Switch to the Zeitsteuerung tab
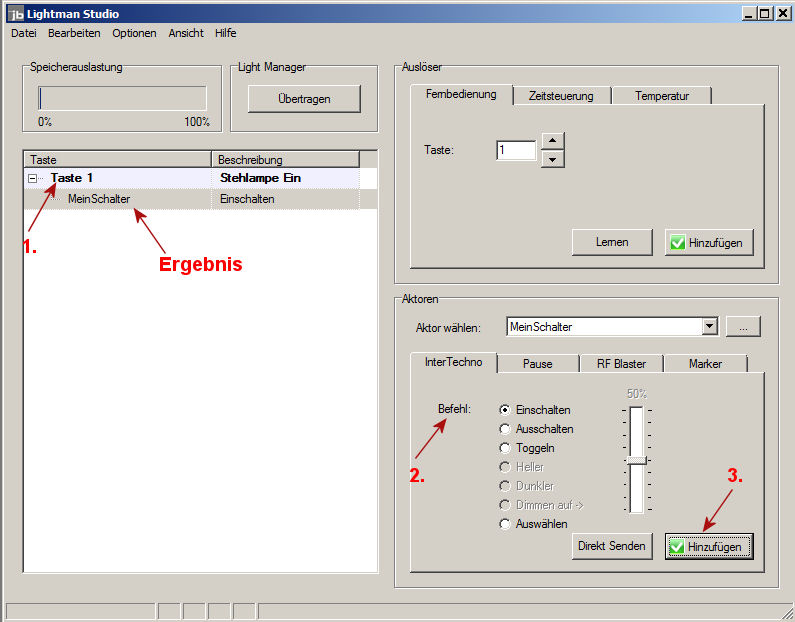The width and height of the screenshot is (795, 622). 560,96
